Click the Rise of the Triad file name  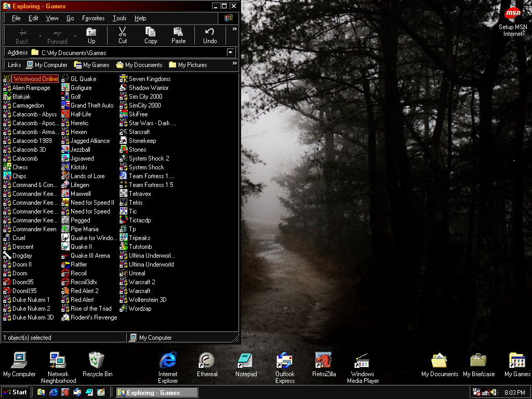(91, 309)
